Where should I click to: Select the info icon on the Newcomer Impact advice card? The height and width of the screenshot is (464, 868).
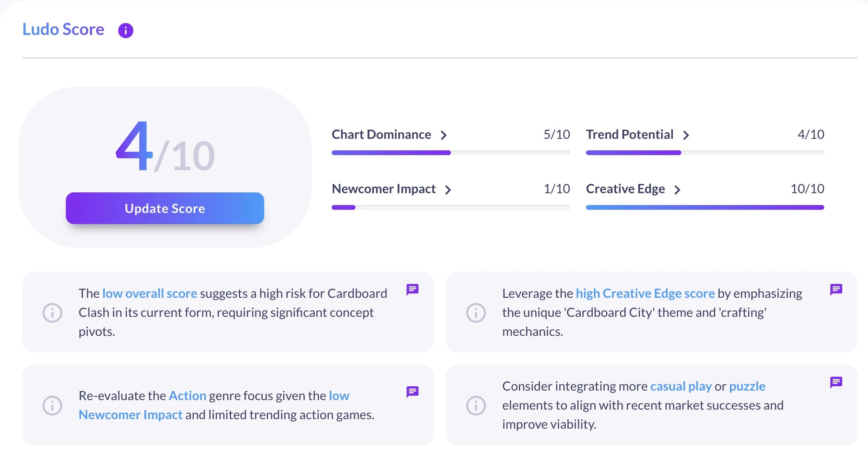pos(52,405)
